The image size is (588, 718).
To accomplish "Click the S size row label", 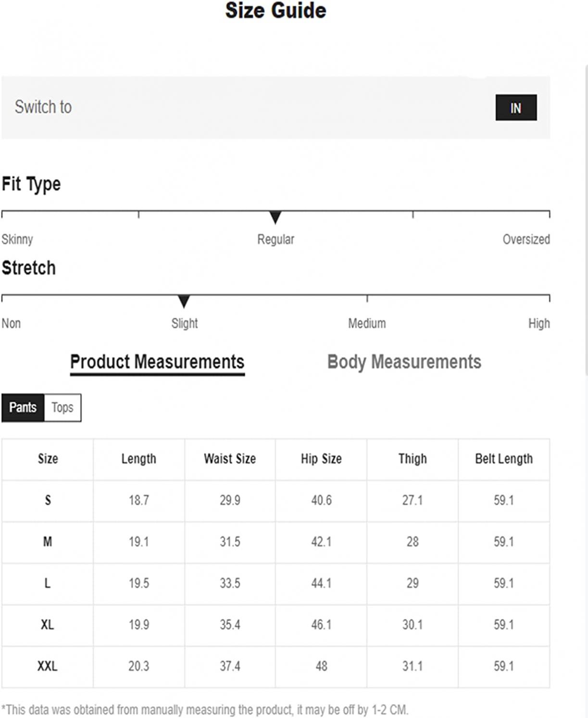I will tap(48, 500).
